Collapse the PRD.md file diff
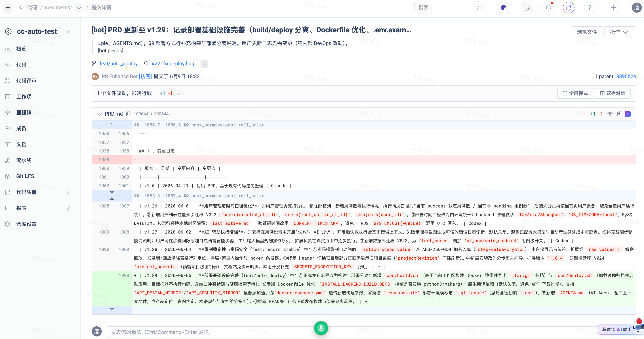The image size is (644, 339). pyautogui.click(x=99, y=114)
